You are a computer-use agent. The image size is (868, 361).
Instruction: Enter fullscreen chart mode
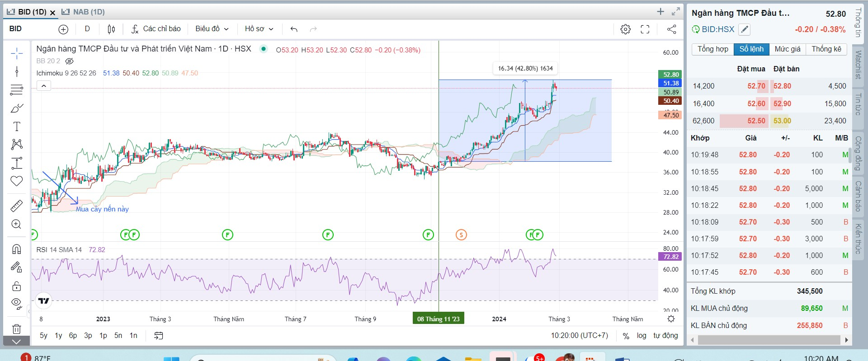(x=645, y=29)
